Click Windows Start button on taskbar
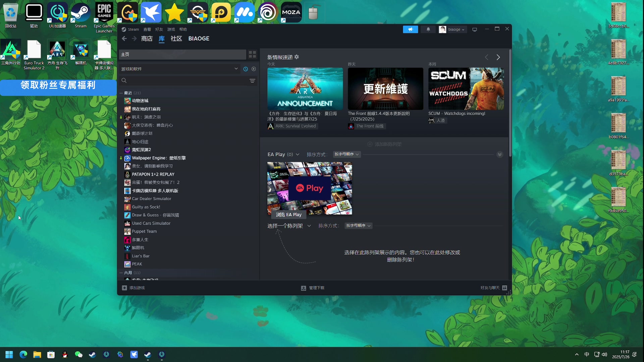Image resolution: width=644 pixels, height=362 pixels. (x=9, y=355)
